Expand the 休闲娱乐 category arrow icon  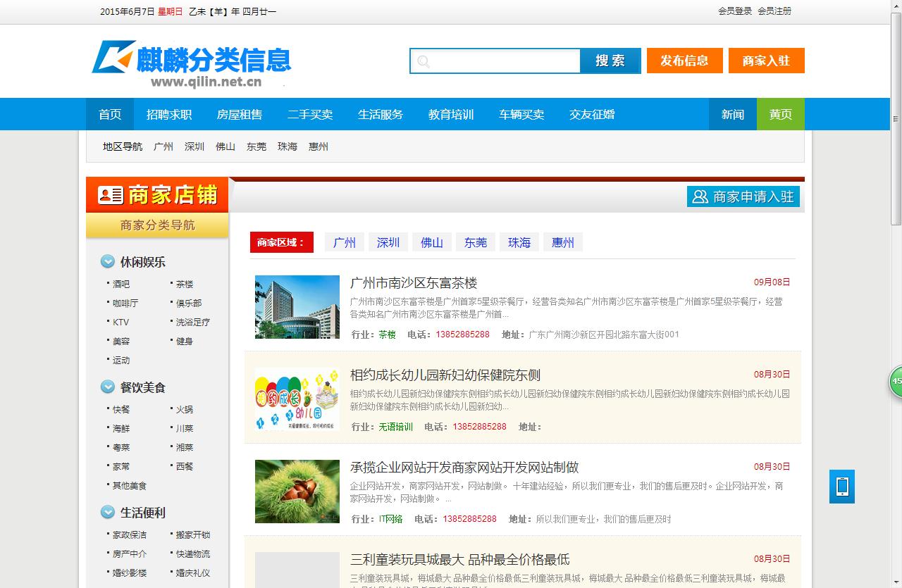click(108, 261)
